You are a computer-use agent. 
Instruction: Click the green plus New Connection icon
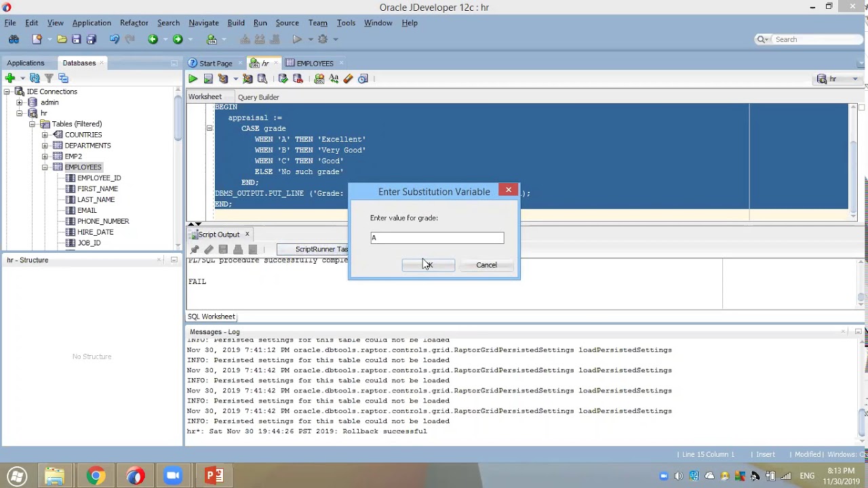click(10, 79)
